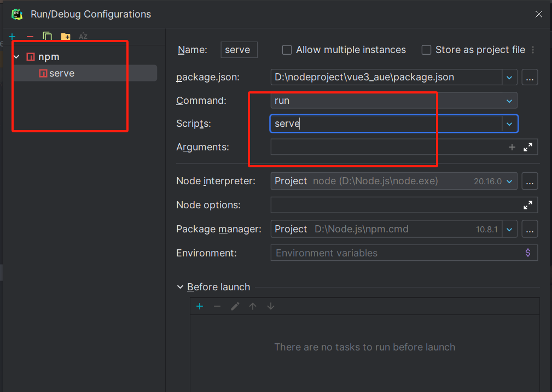The image size is (552, 392).
Task: Expand the Node options field
Action: [x=528, y=205]
